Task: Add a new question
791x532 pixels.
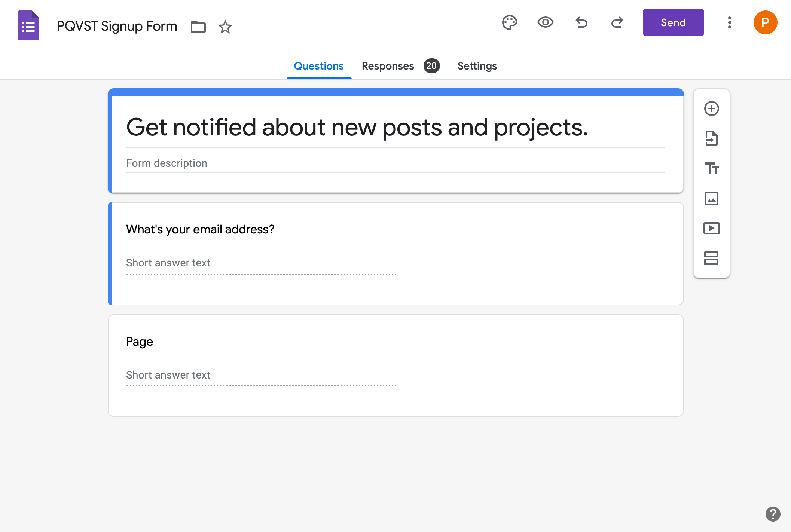Action: coord(712,108)
